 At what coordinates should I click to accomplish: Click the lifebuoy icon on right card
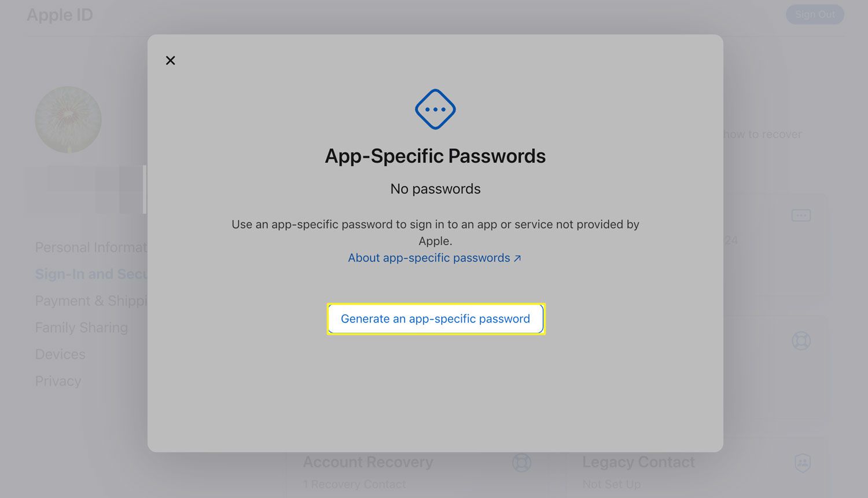pyautogui.click(x=801, y=340)
